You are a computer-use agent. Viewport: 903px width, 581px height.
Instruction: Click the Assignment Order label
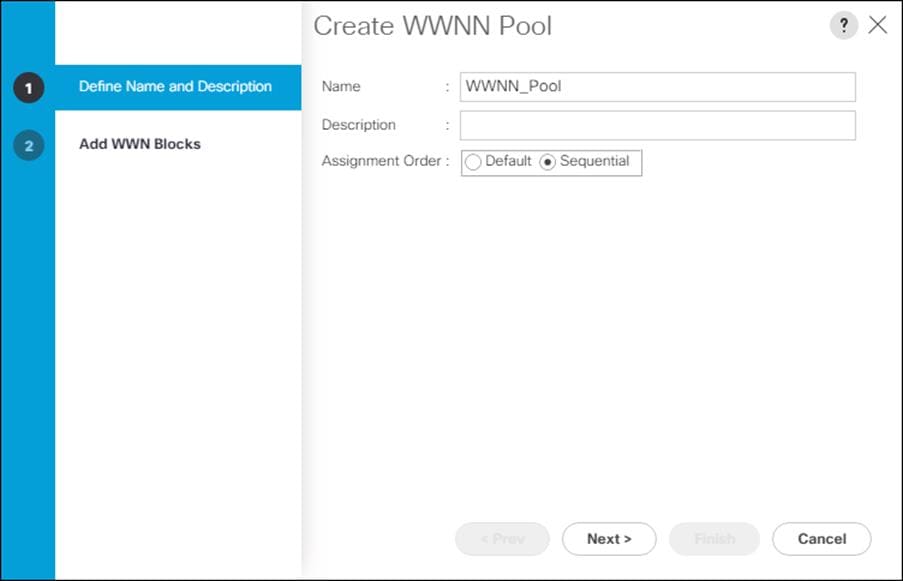pos(382,161)
